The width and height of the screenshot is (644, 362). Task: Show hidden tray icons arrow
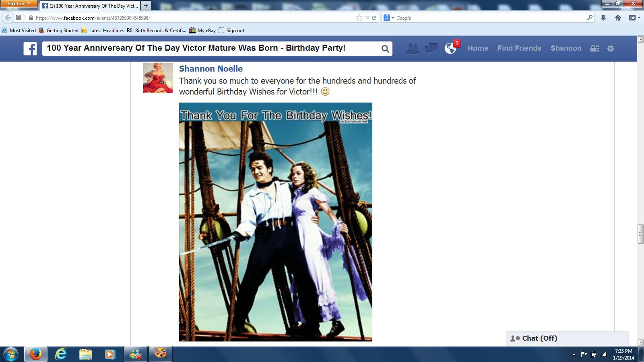coord(574,354)
